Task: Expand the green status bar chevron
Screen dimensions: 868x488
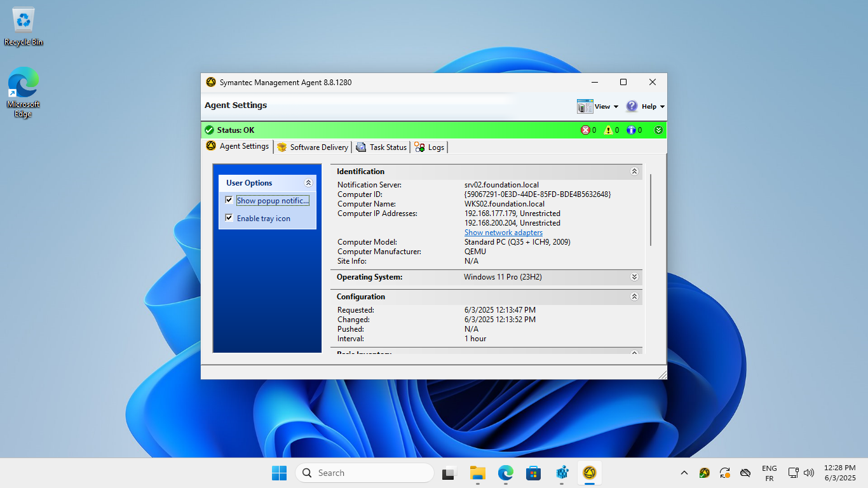Action: click(658, 130)
